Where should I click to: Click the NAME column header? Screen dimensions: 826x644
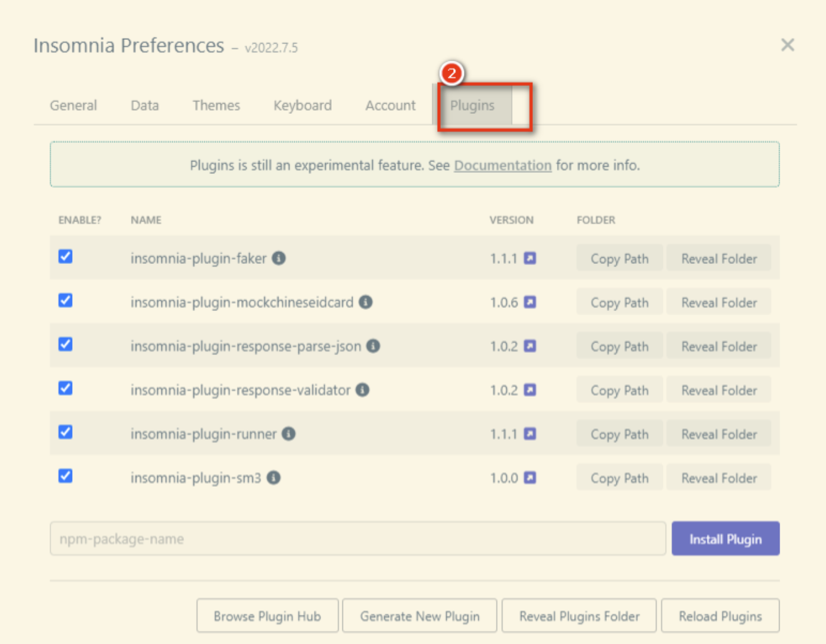pos(146,220)
